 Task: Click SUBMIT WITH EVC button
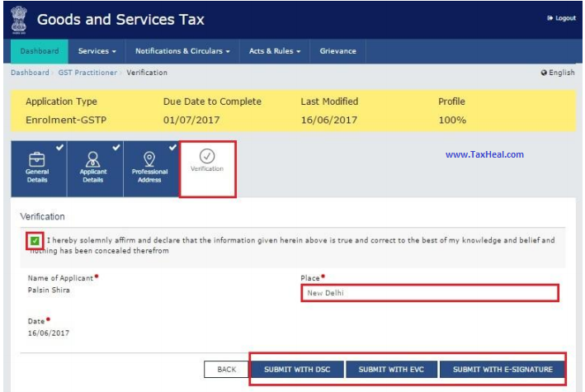click(390, 369)
